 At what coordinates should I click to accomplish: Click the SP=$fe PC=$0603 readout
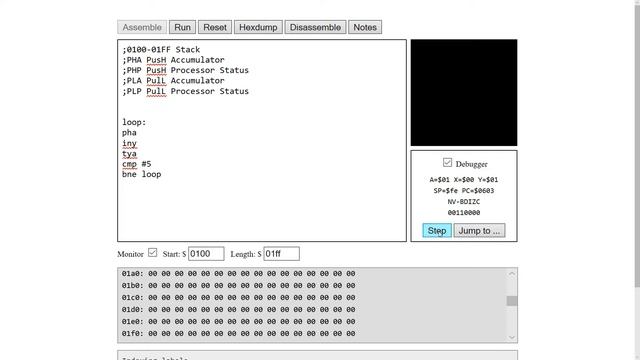464,191
